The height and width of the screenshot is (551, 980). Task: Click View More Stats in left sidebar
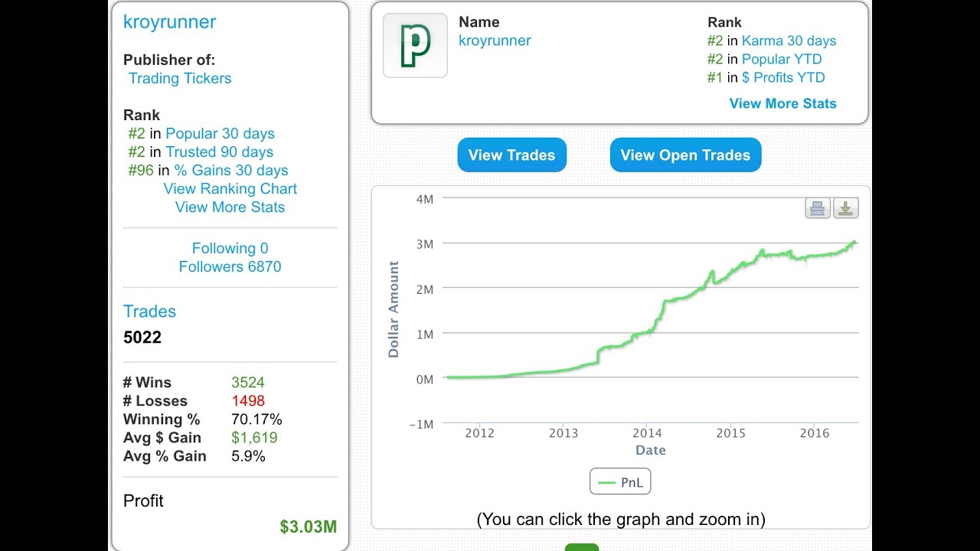(x=230, y=207)
